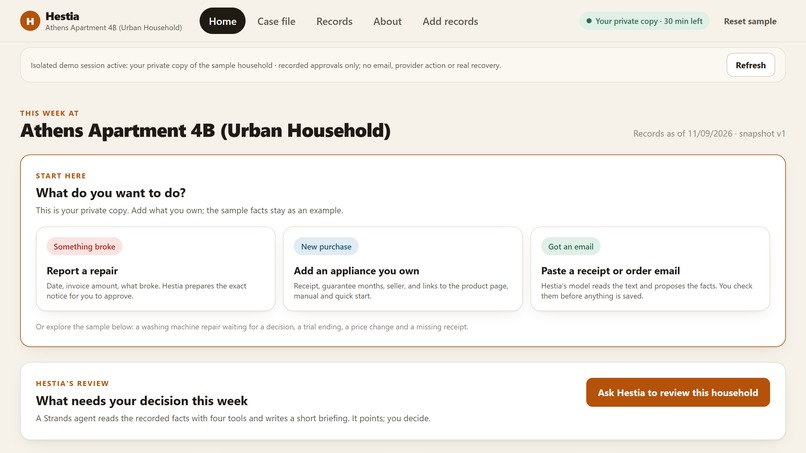Screen dimensions: 806x453
Task: Click the 'Isolated demo session active' notice text
Action: click(266, 65)
